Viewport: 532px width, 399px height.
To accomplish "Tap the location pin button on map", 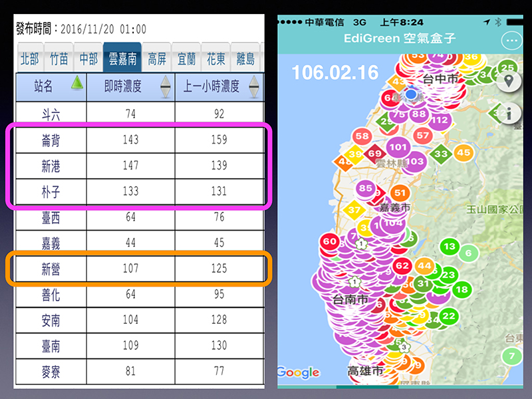I will [508, 81].
